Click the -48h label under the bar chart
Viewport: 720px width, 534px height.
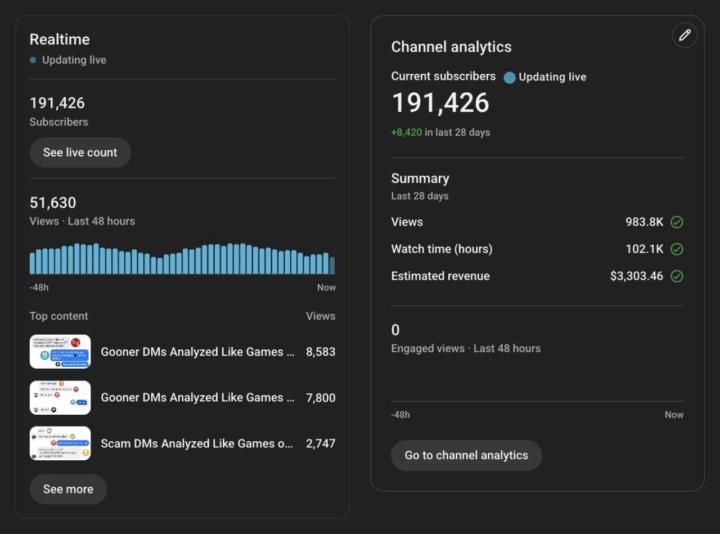(x=39, y=287)
